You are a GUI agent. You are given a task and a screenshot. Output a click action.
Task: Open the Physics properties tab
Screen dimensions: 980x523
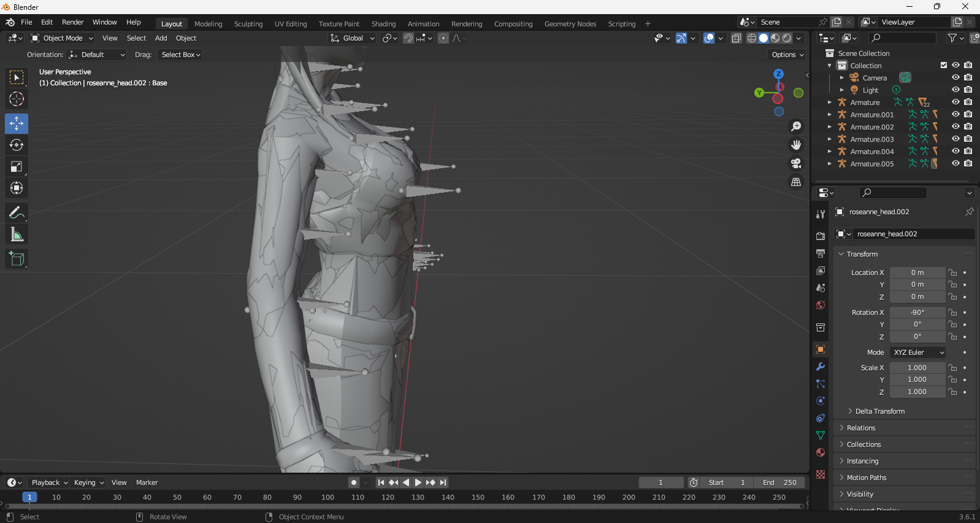pyautogui.click(x=821, y=401)
